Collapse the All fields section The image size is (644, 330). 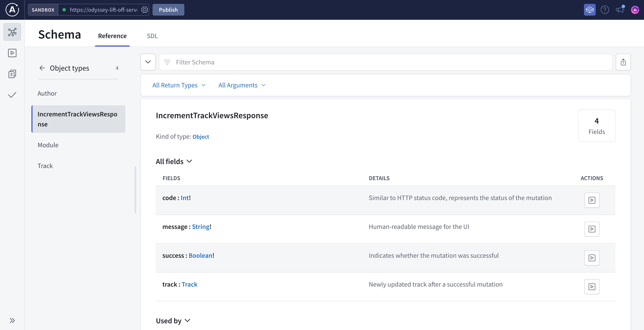174,161
